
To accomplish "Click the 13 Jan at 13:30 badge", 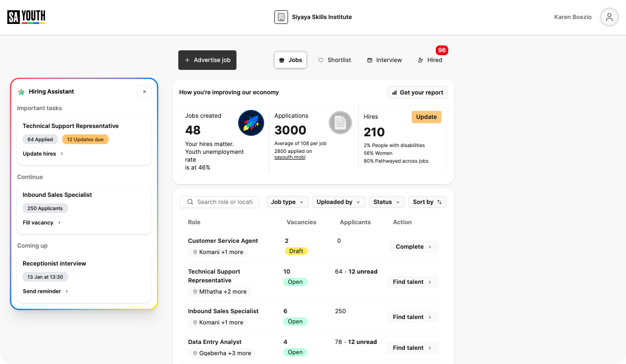I will coord(45,277).
